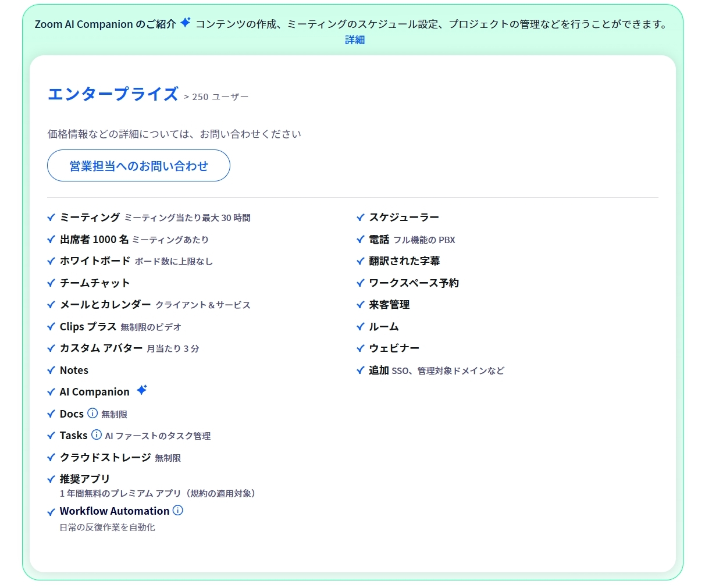Select the 来客管理 feature

point(389,305)
